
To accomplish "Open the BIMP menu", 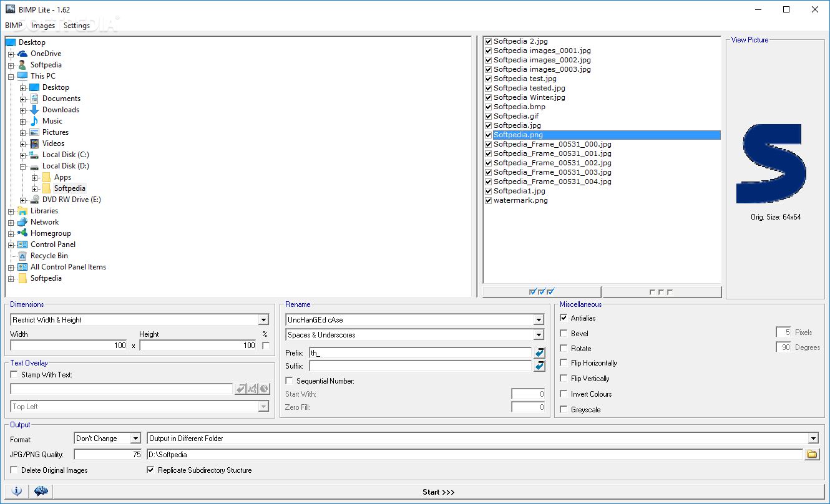I will tap(14, 26).
